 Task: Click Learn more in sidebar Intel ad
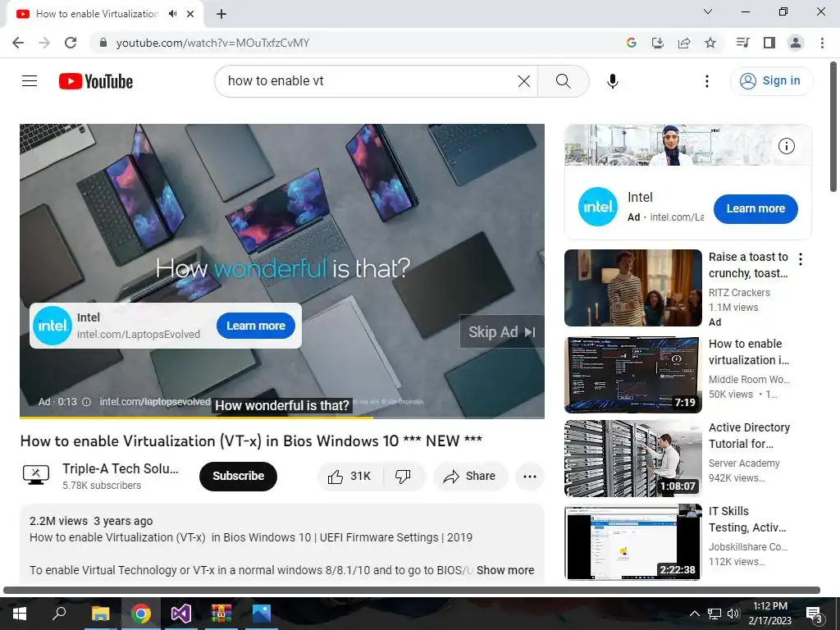coord(756,209)
